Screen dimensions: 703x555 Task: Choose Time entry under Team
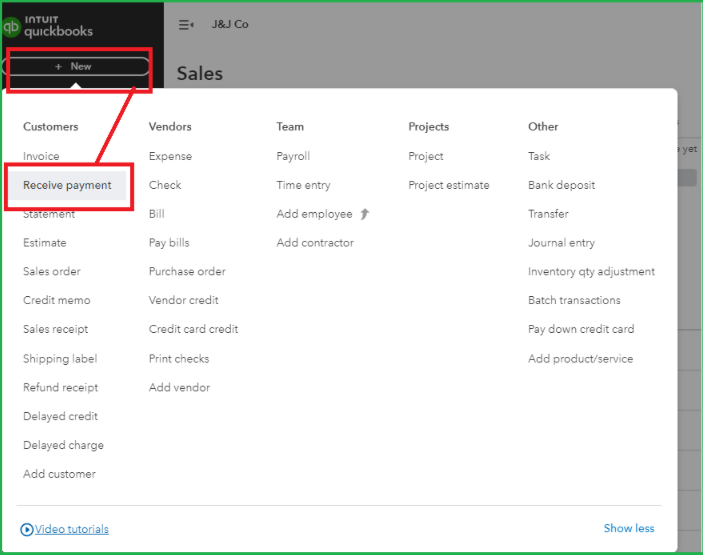[303, 185]
